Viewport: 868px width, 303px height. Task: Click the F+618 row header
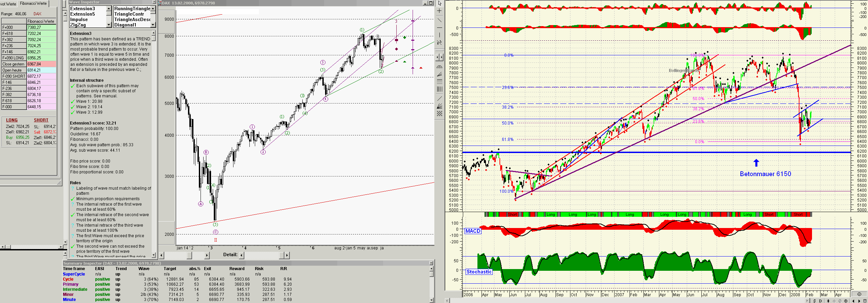[14, 34]
